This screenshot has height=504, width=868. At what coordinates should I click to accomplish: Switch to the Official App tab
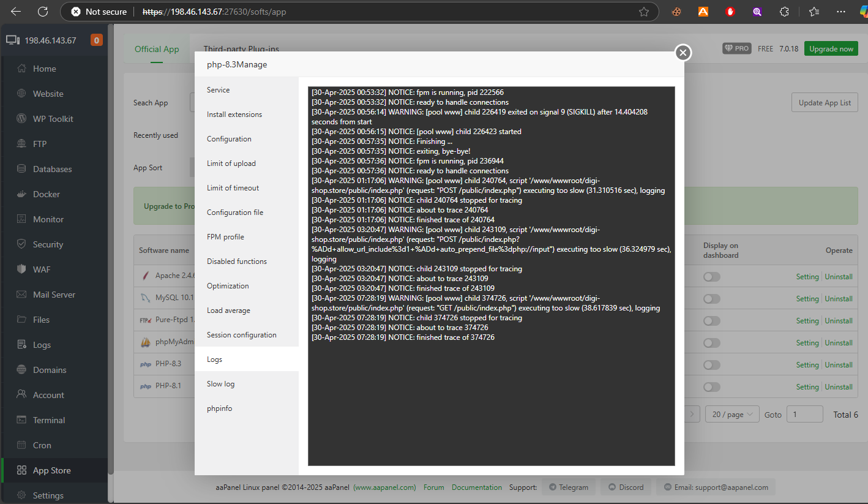[x=157, y=49]
